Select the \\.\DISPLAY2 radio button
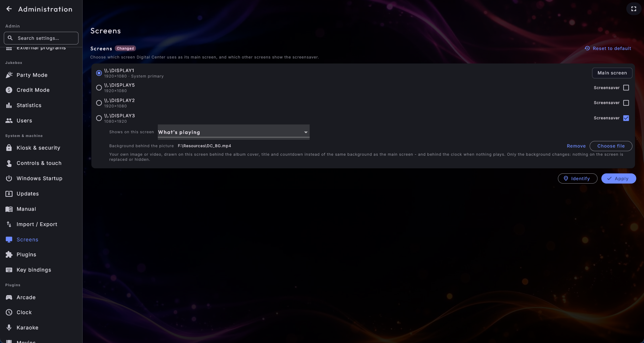This screenshot has width=644, height=343. [x=99, y=103]
